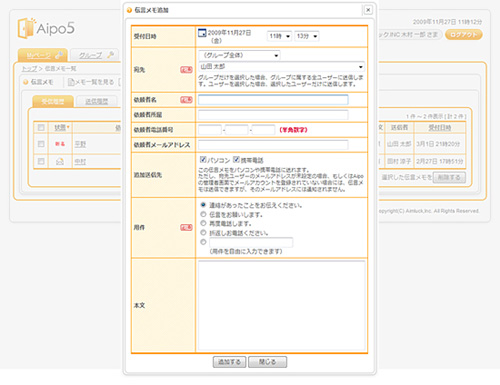500x385 pixels.
Task: Check the select-all checkbox in the table header
Action: 41,127
